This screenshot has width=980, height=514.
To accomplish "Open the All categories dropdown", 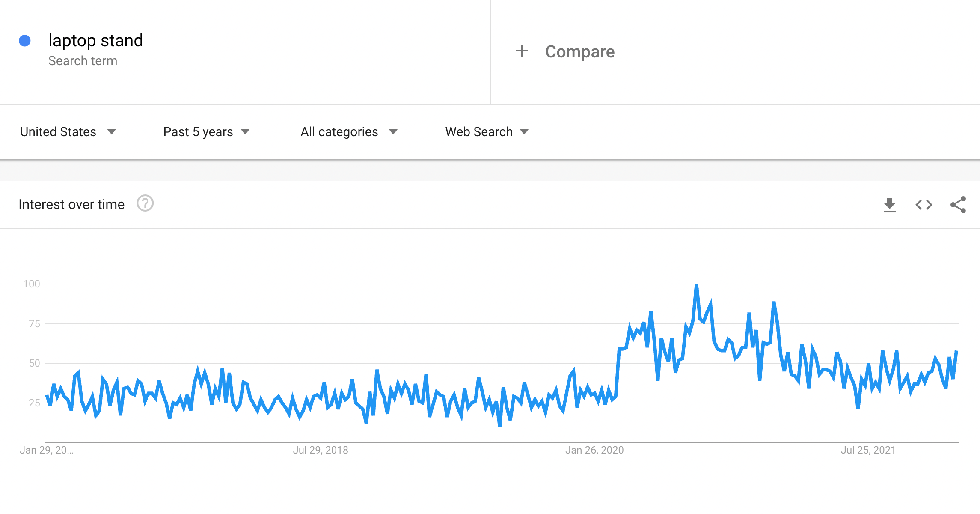I will click(x=349, y=132).
